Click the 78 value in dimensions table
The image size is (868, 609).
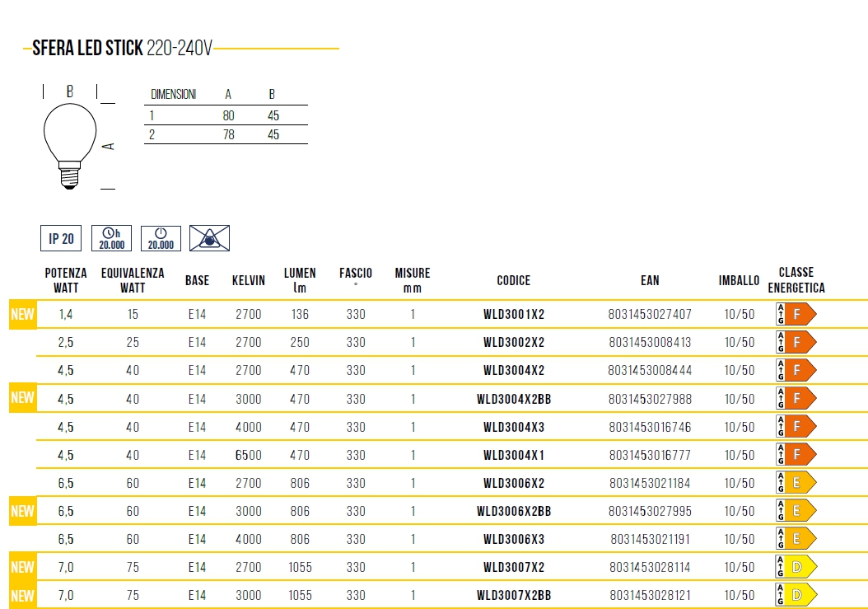(228, 135)
